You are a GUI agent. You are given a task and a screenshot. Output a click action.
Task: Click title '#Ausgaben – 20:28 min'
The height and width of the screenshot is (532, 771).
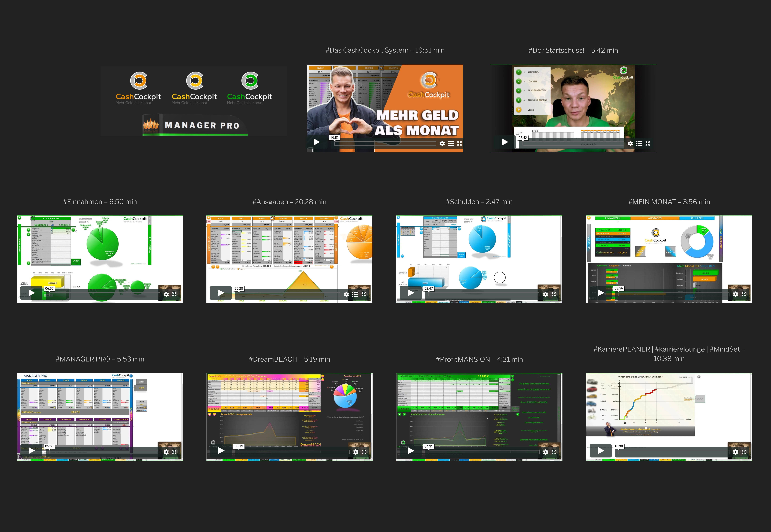[x=289, y=202]
